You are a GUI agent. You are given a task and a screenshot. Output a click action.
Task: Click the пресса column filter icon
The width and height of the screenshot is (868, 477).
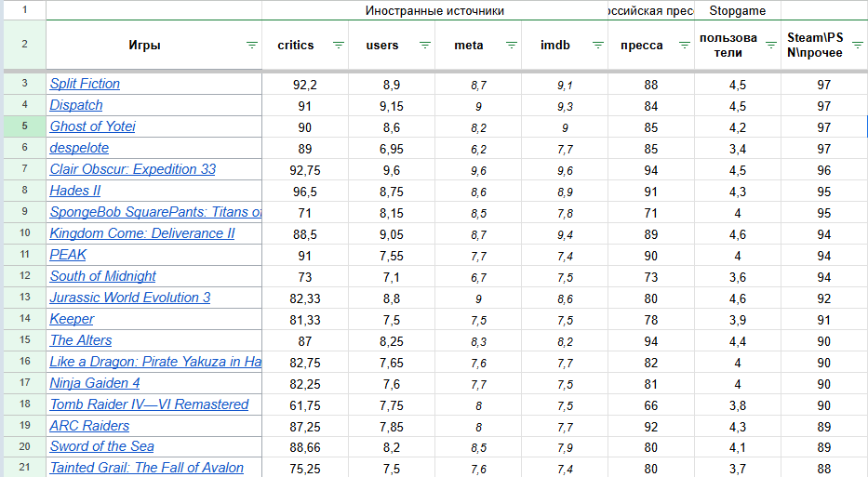point(684,45)
